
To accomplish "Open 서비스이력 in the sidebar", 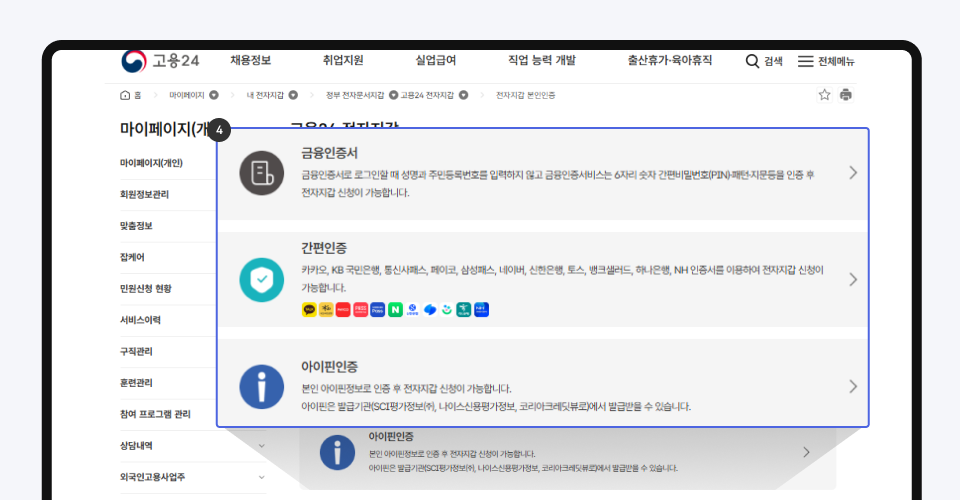I will 140,320.
